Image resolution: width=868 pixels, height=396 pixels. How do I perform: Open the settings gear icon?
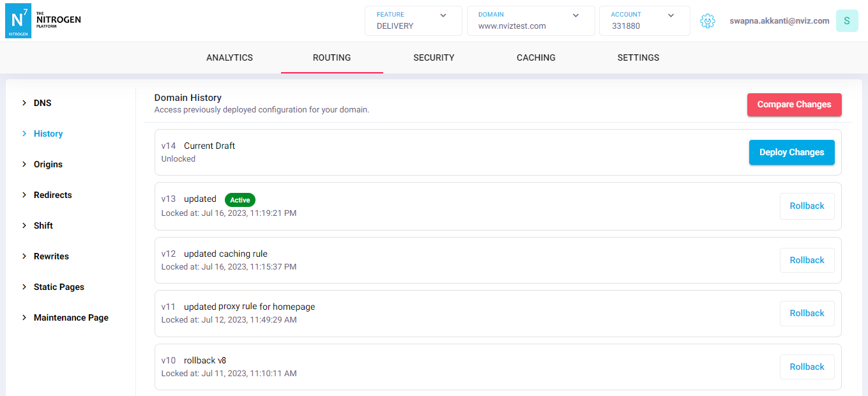[707, 21]
